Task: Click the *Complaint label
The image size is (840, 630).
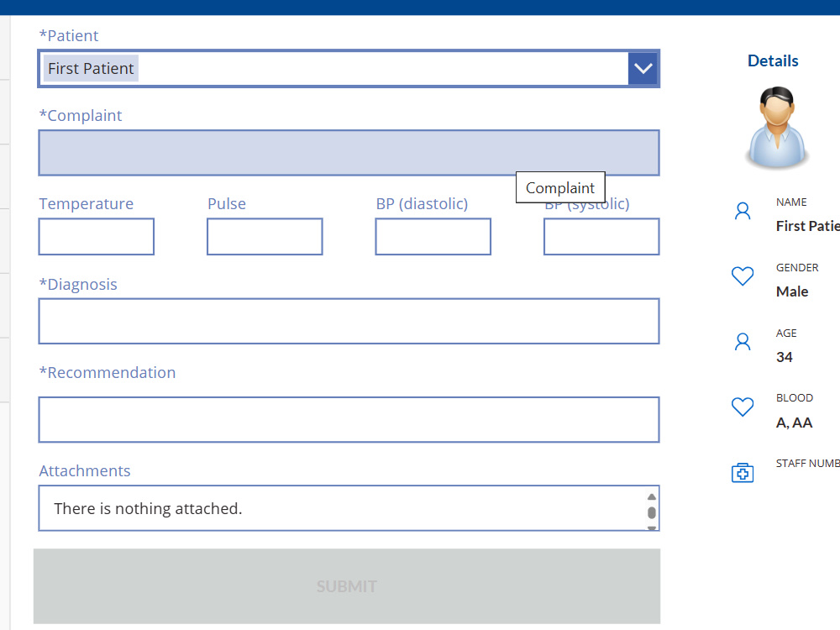Action: 81,116
